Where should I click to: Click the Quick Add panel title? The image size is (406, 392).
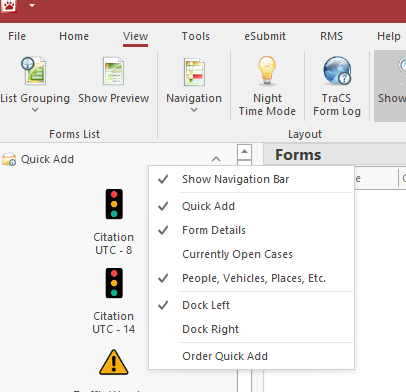pos(47,159)
